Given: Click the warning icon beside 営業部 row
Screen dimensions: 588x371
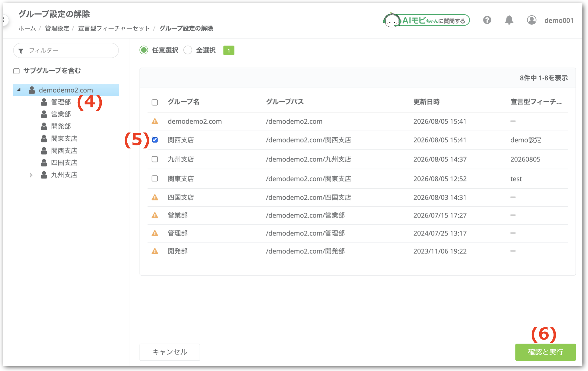Looking at the screenshot, I should point(155,215).
